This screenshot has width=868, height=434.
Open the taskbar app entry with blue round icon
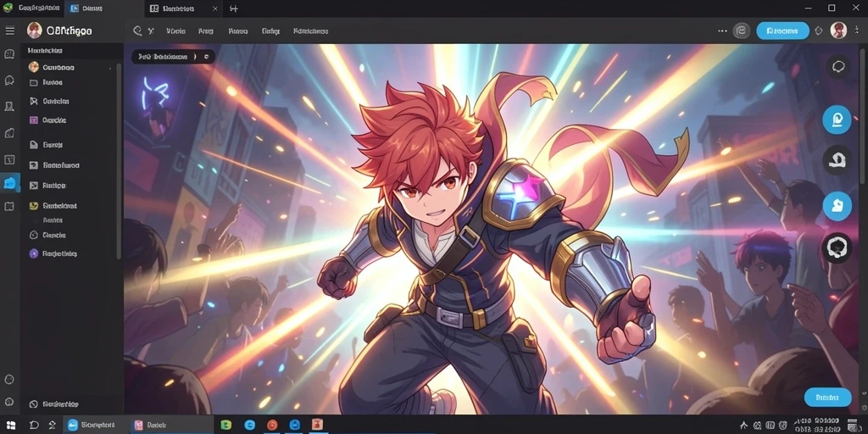pyautogui.click(x=95, y=426)
